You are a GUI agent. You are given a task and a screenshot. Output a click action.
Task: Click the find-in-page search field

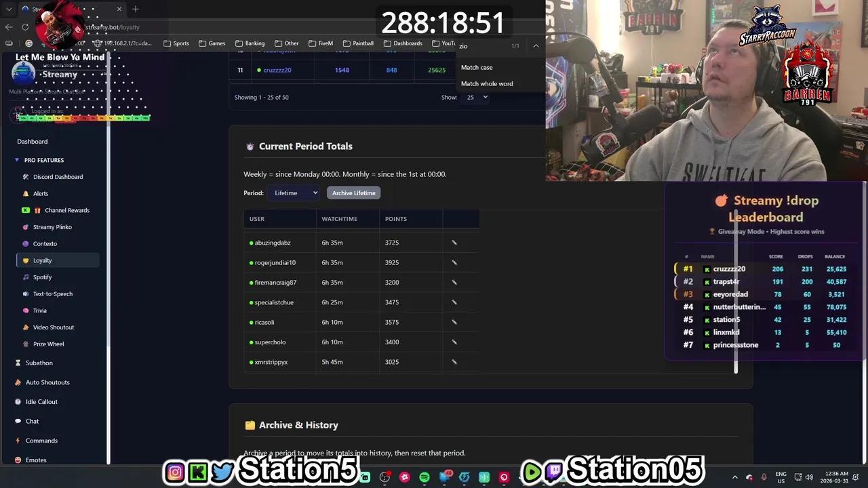tap(483, 46)
